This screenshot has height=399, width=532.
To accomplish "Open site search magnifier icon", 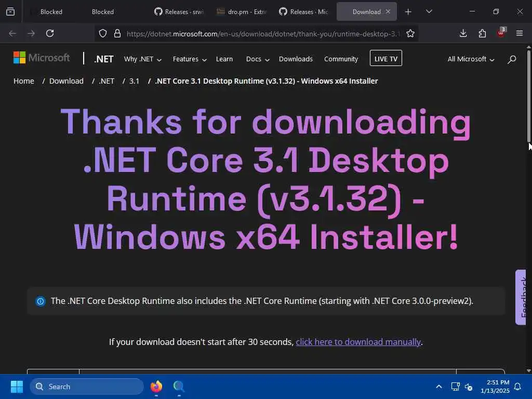I will [x=512, y=59].
